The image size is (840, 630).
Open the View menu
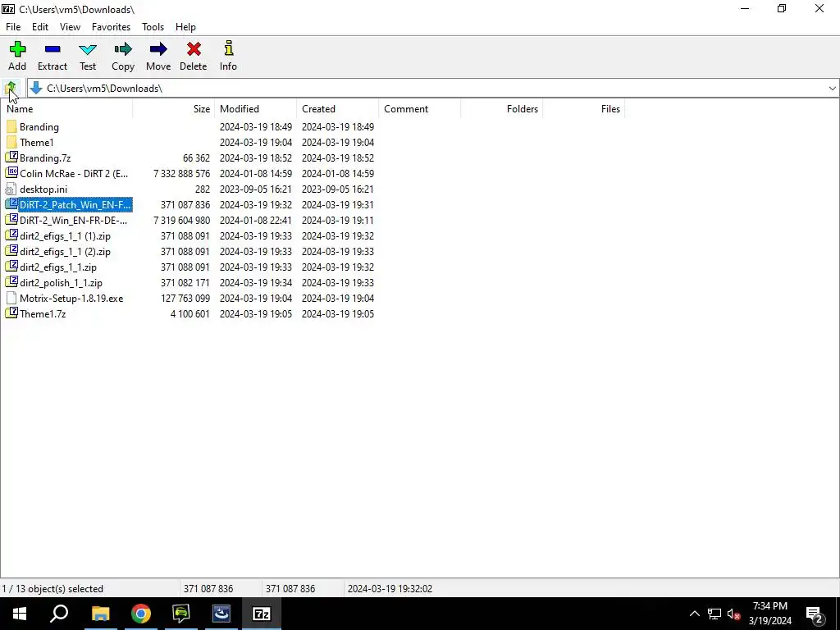pos(71,27)
